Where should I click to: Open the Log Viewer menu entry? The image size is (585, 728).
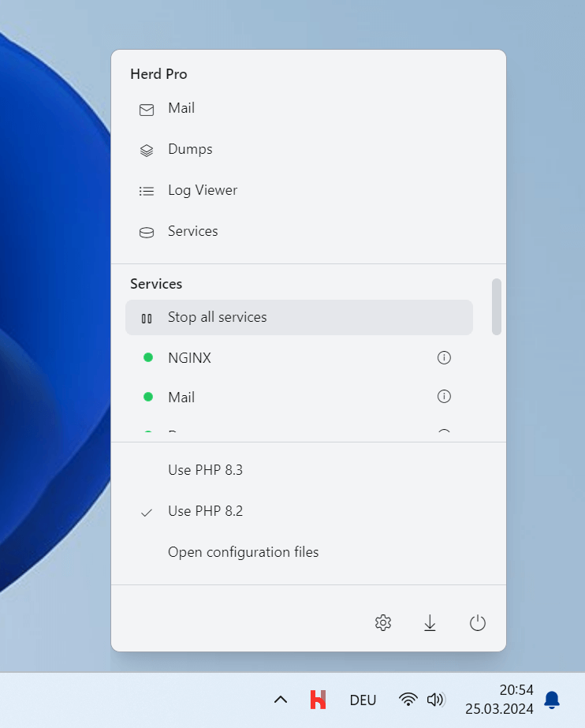(x=202, y=190)
